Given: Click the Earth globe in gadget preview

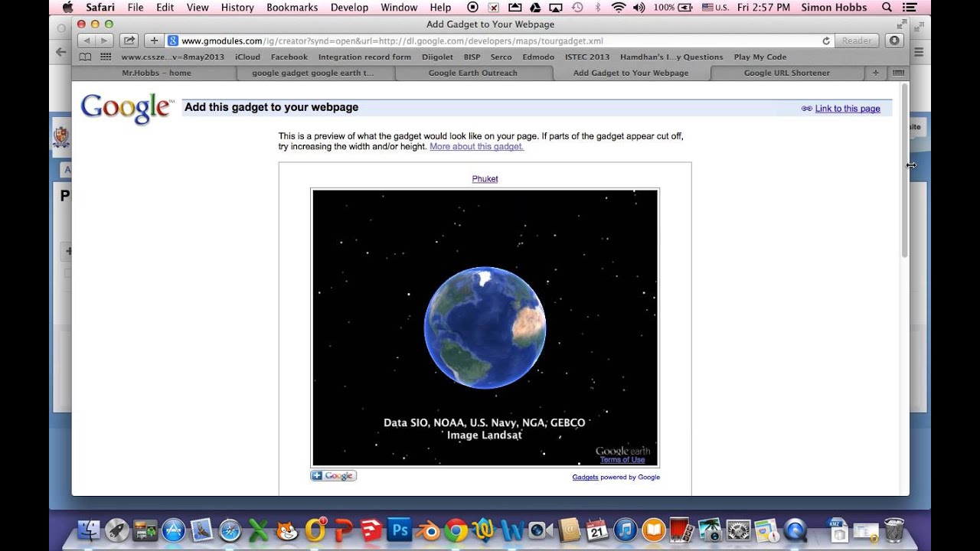Looking at the screenshot, I should 485,328.
